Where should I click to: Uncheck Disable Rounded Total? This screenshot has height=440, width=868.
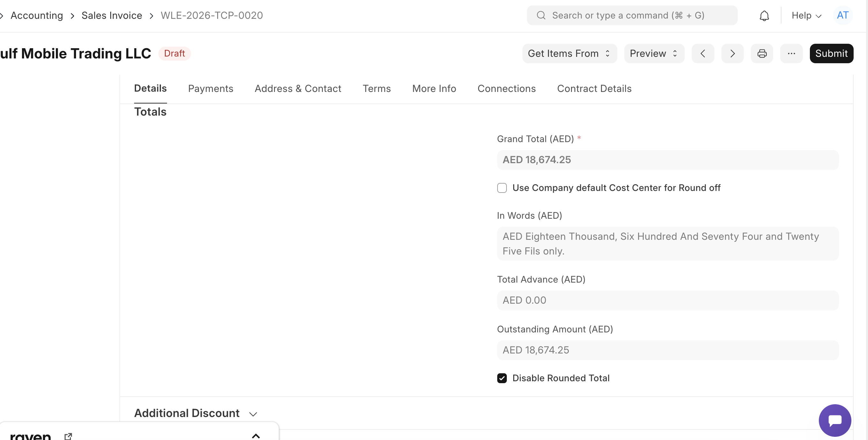tap(502, 378)
